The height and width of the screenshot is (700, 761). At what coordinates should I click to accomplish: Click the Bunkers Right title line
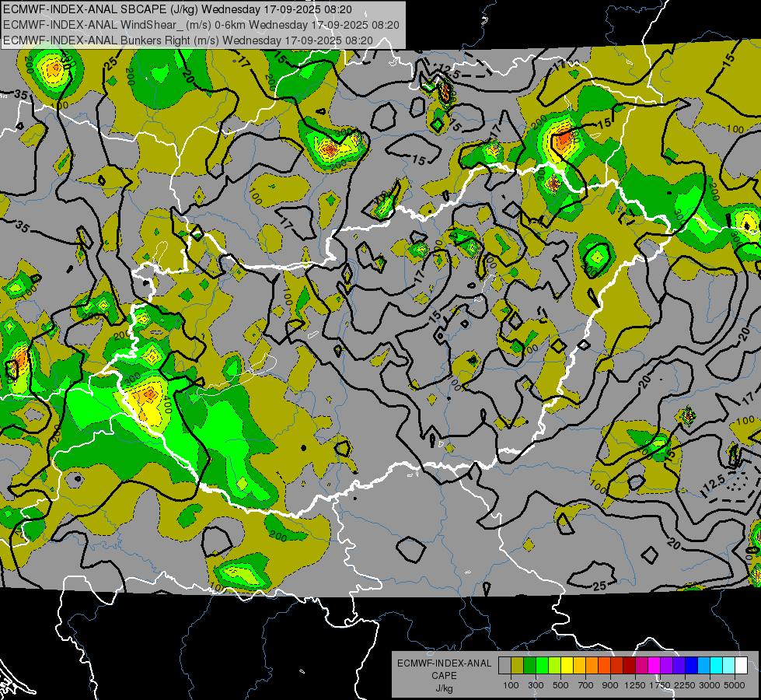(x=188, y=40)
